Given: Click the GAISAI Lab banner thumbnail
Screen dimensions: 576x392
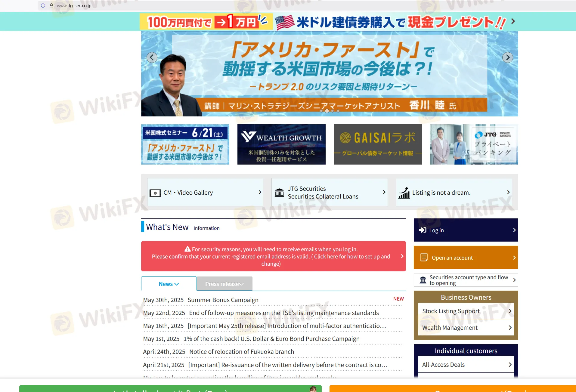Looking at the screenshot, I should pos(378,144).
